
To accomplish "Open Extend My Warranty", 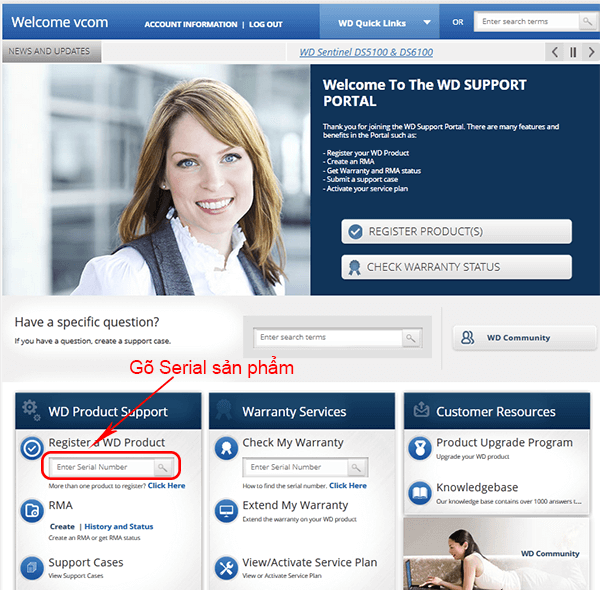I will (295, 505).
